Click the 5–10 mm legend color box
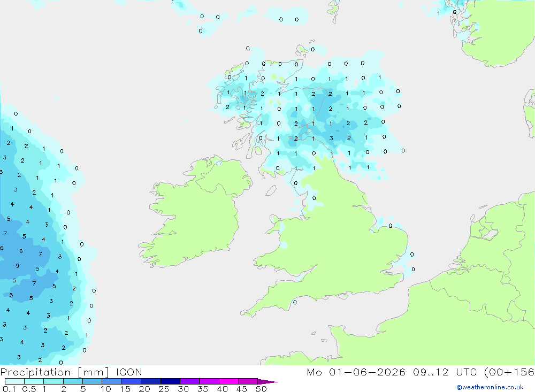 pos(93,381)
